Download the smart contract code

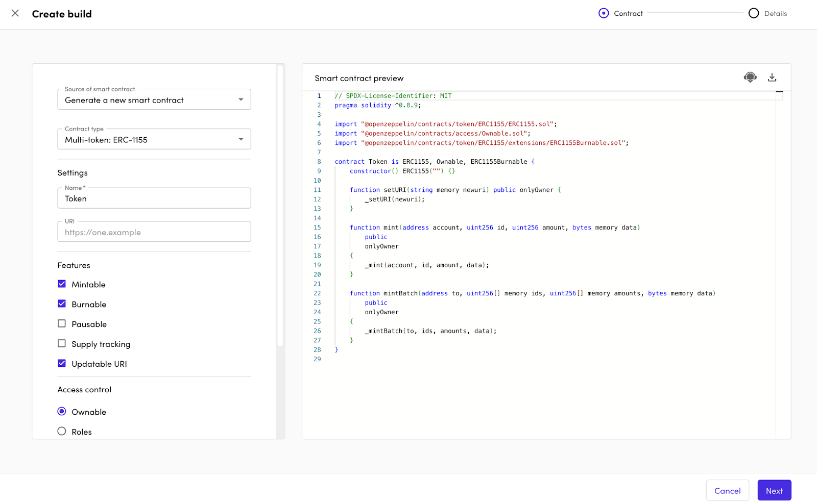click(772, 77)
